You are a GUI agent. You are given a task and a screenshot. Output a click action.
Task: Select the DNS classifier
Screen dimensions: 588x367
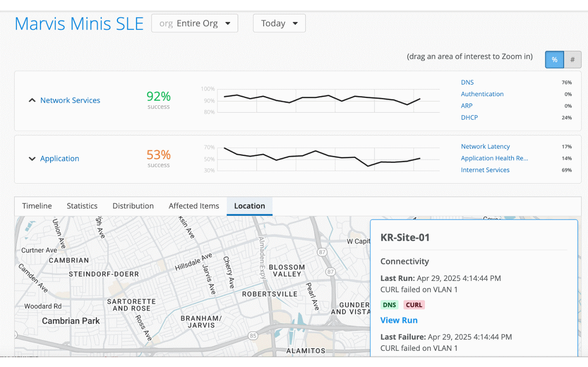coord(467,82)
